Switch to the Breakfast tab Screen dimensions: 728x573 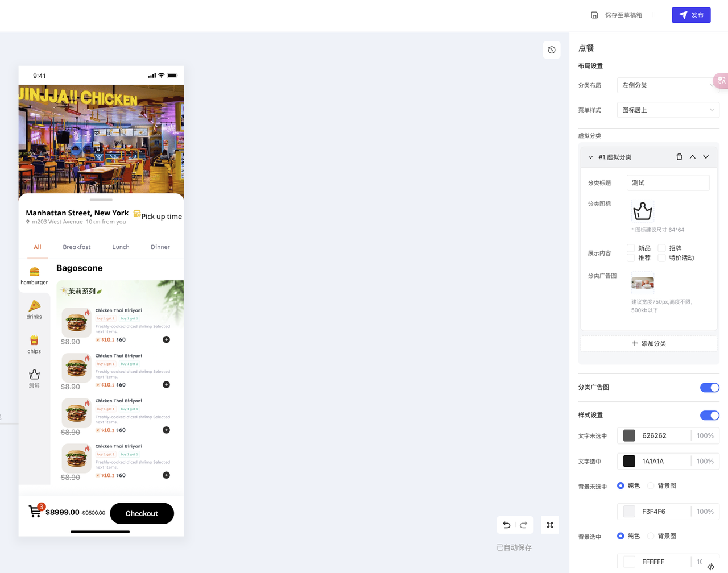coord(77,247)
